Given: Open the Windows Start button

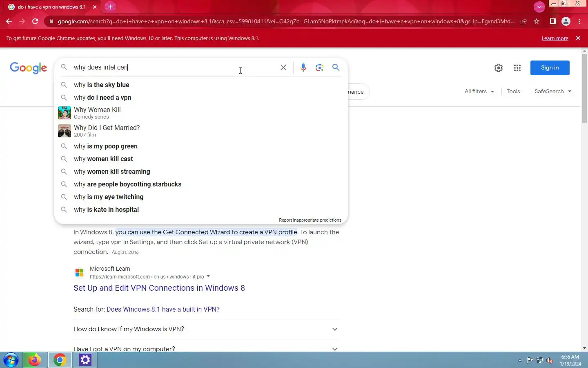Looking at the screenshot, I should tap(11, 360).
